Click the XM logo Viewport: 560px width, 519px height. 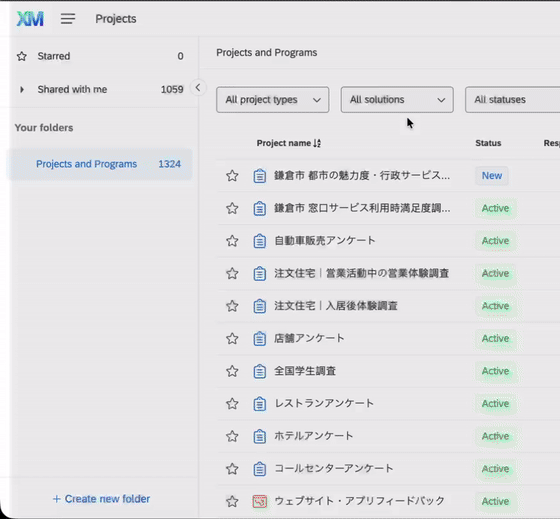click(30, 19)
